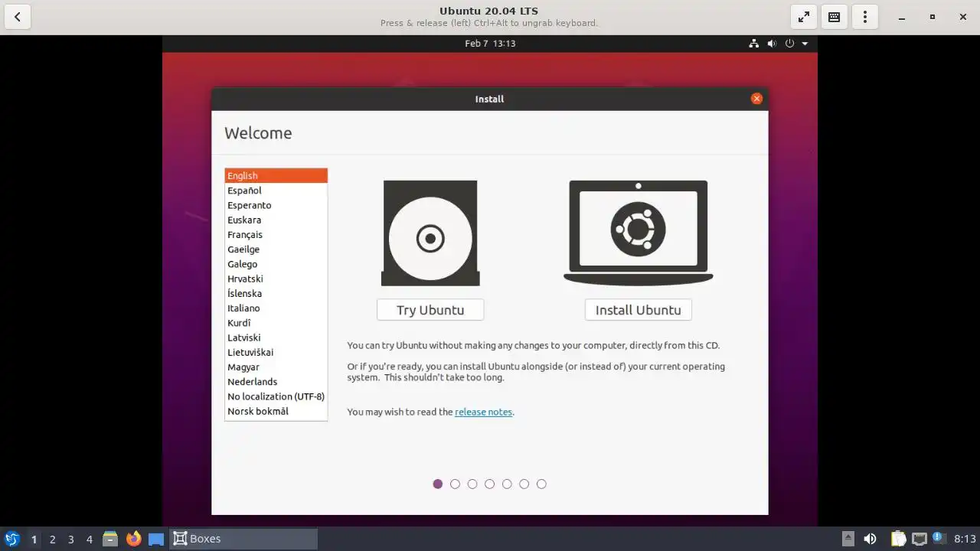Click the blue show desktop panel icon
Screen dimensions: 980x551
click(156, 539)
